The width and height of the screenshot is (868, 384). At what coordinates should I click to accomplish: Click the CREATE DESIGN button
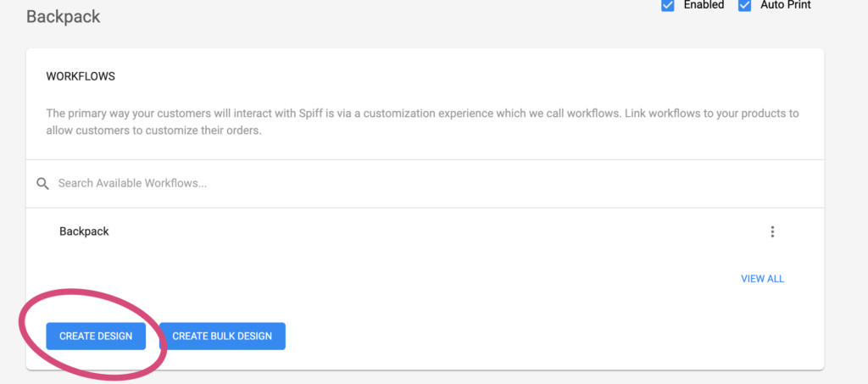point(96,336)
